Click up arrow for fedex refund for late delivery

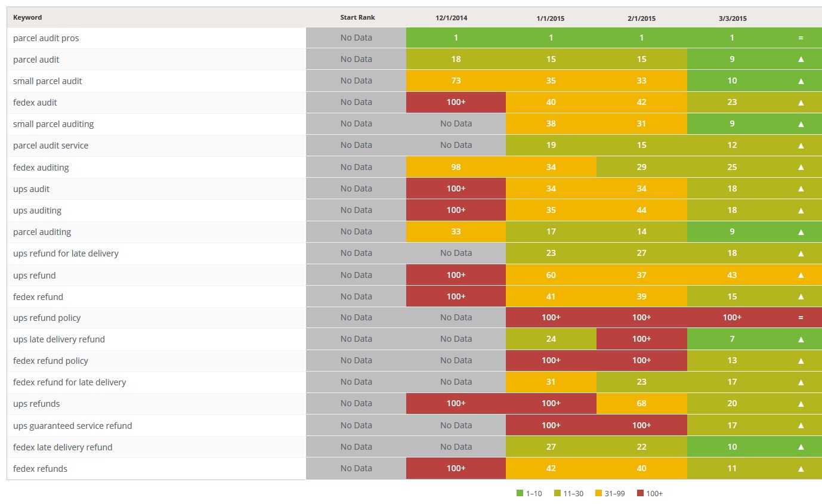click(x=801, y=382)
